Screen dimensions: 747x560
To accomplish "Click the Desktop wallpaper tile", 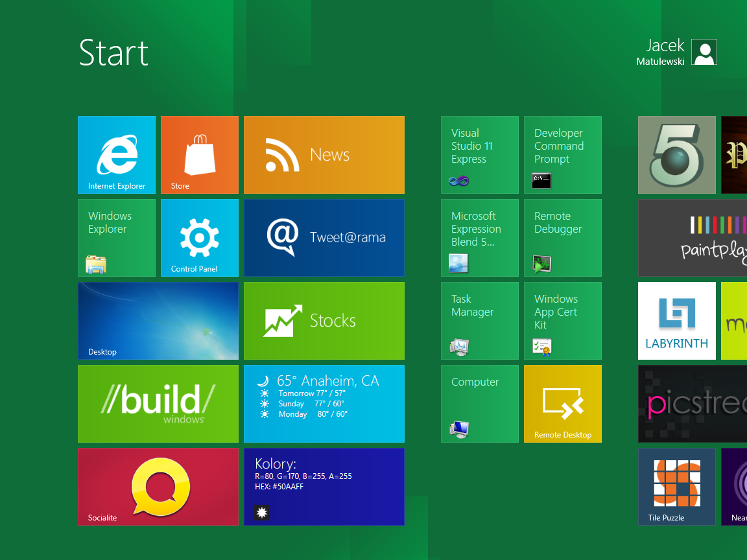I will [158, 321].
